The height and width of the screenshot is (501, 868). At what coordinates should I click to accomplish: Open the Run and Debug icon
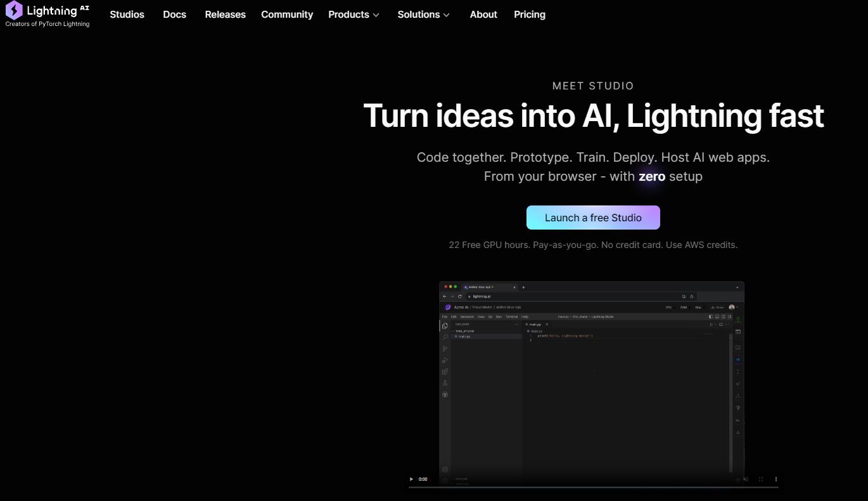(x=445, y=360)
